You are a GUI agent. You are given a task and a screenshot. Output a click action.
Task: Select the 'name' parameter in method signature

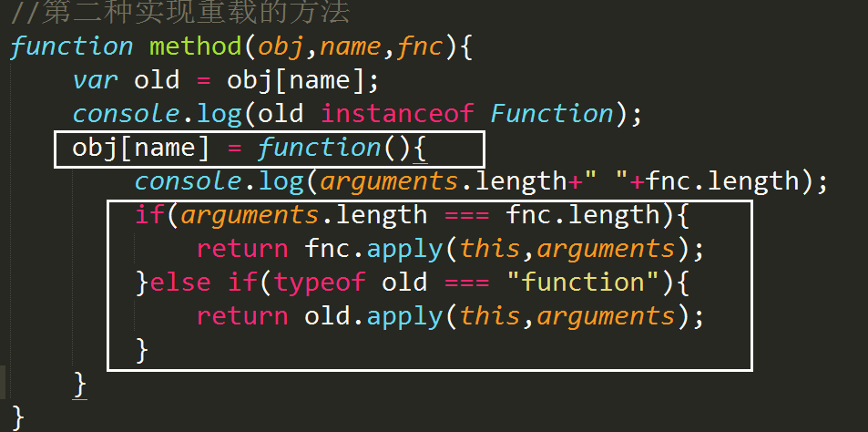350,47
